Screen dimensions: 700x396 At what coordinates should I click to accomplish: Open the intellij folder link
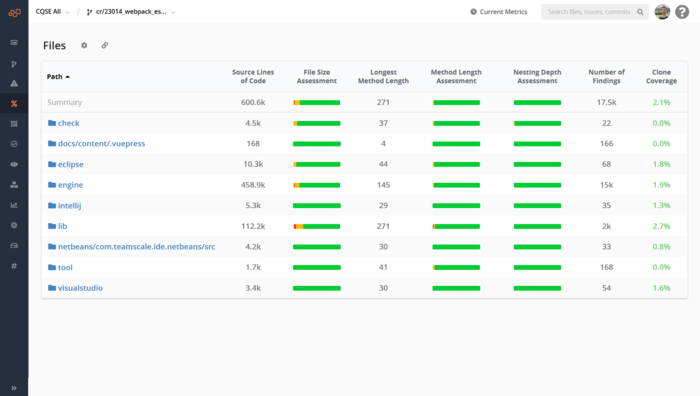(x=69, y=205)
